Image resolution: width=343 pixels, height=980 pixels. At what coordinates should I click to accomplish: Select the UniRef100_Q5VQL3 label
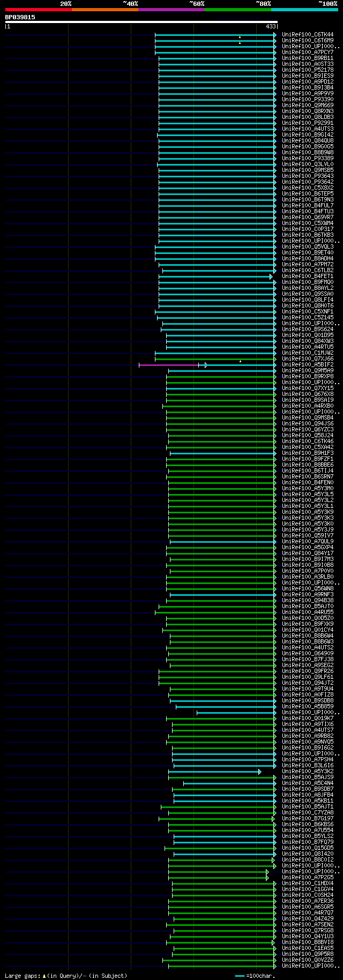308,246
